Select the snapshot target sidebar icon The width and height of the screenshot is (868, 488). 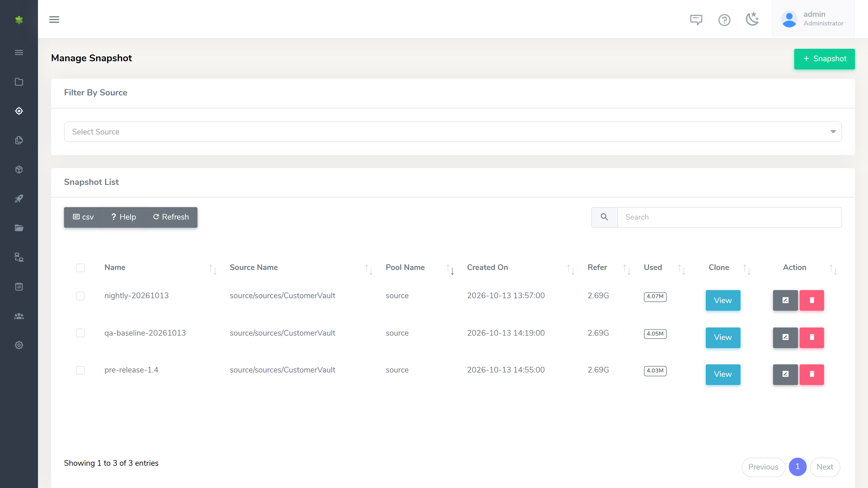[x=19, y=111]
